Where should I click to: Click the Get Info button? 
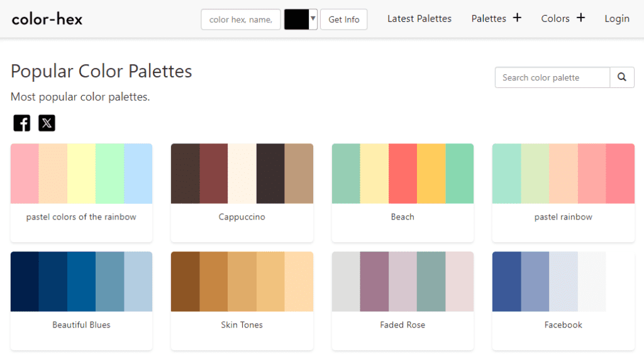click(x=344, y=19)
